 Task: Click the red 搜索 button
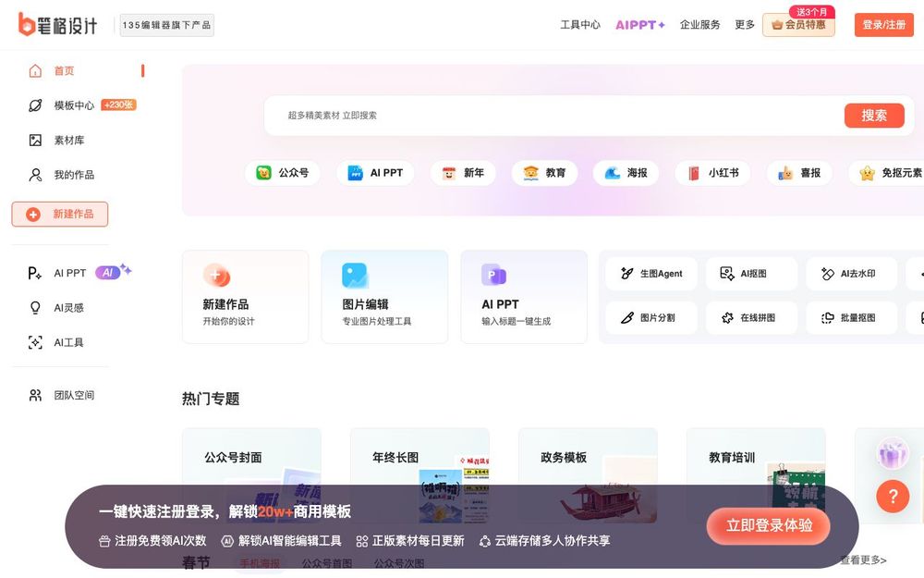tap(874, 115)
